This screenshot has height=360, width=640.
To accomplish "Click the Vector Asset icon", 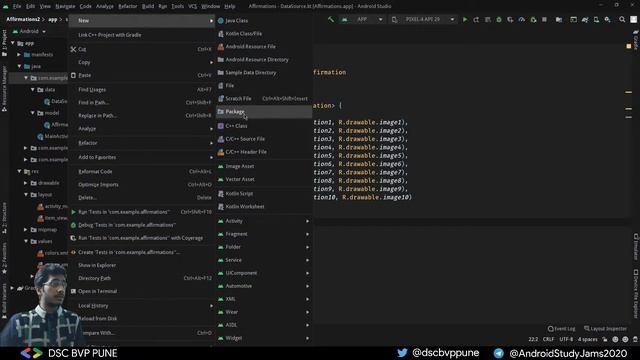I will [x=221, y=179].
